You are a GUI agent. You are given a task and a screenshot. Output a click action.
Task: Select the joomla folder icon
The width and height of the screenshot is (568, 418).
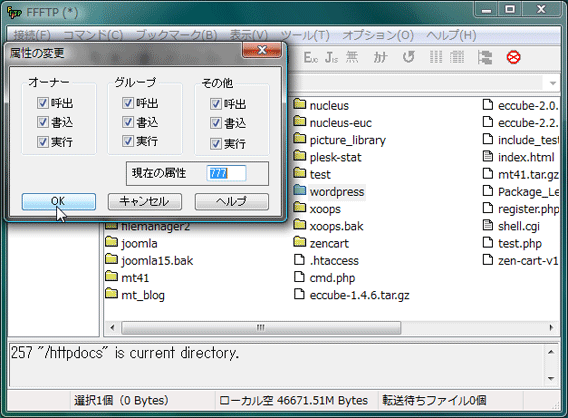112,242
